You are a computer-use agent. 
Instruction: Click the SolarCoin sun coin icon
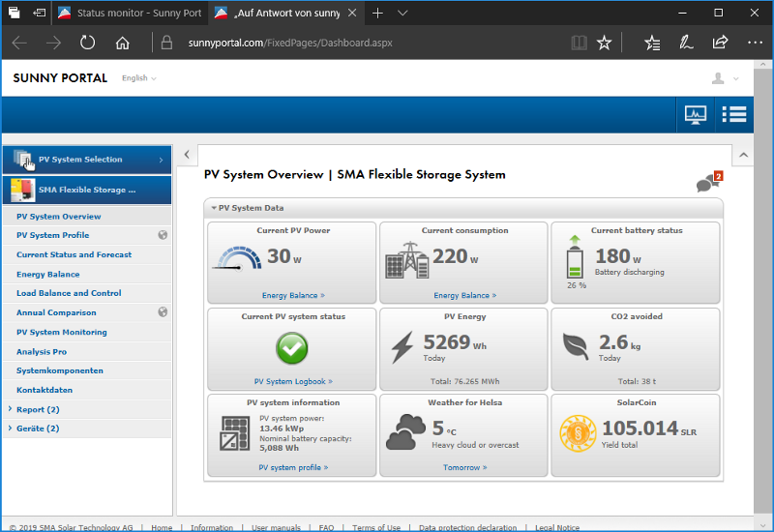[x=578, y=433]
